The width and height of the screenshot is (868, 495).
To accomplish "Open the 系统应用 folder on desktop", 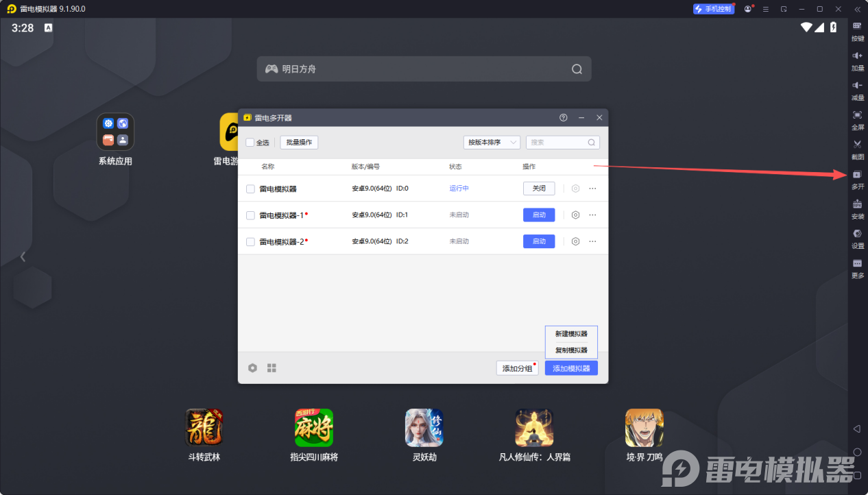I will click(115, 132).
